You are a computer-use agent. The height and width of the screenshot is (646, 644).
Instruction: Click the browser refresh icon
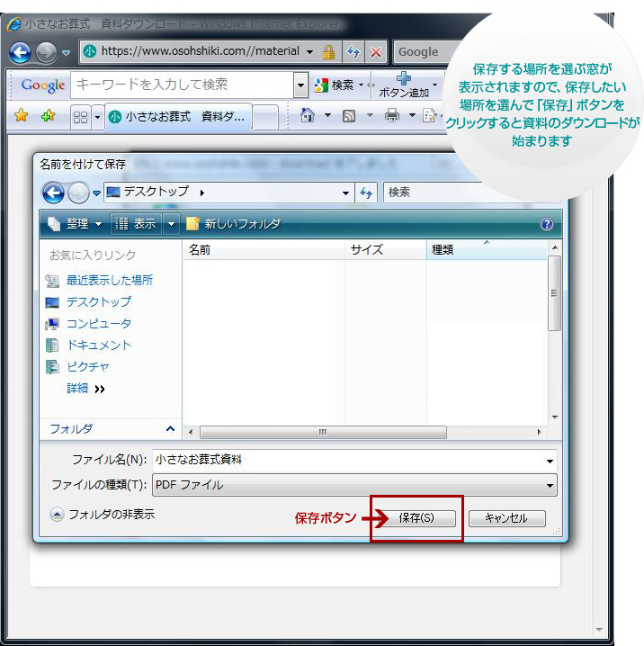[x=353, y=52]
